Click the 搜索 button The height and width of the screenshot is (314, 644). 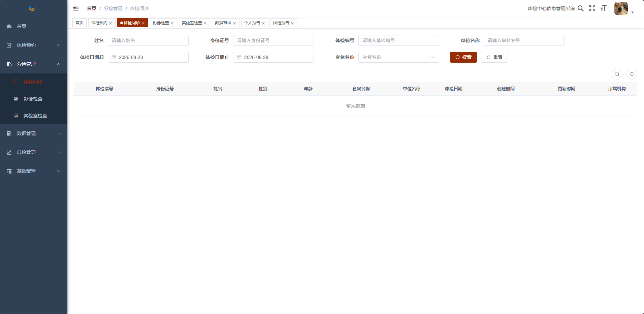coord(463,57)
